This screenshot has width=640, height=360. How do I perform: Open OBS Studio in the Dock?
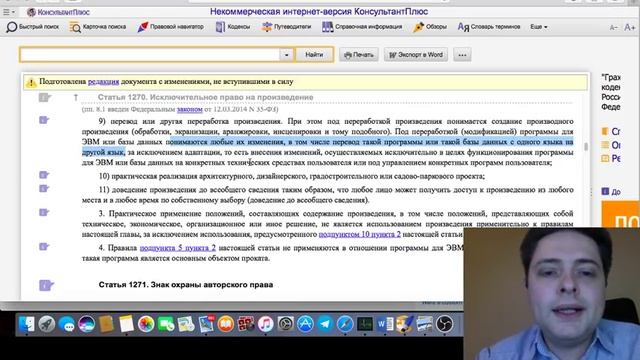444,324
